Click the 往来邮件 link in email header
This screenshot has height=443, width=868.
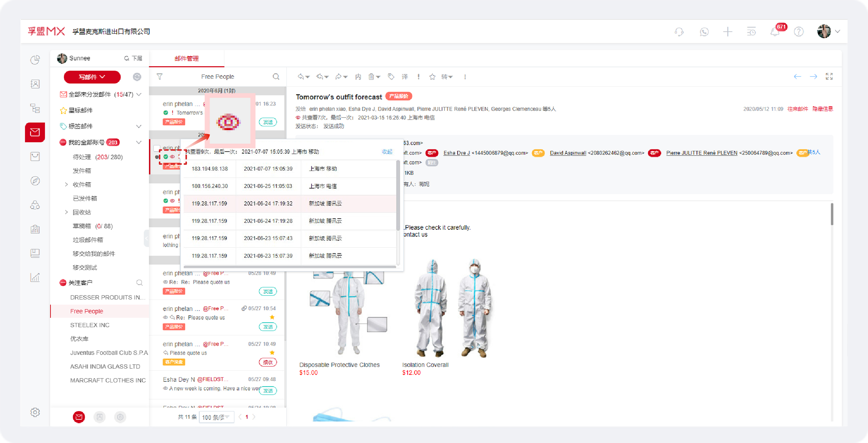[797, 109]
